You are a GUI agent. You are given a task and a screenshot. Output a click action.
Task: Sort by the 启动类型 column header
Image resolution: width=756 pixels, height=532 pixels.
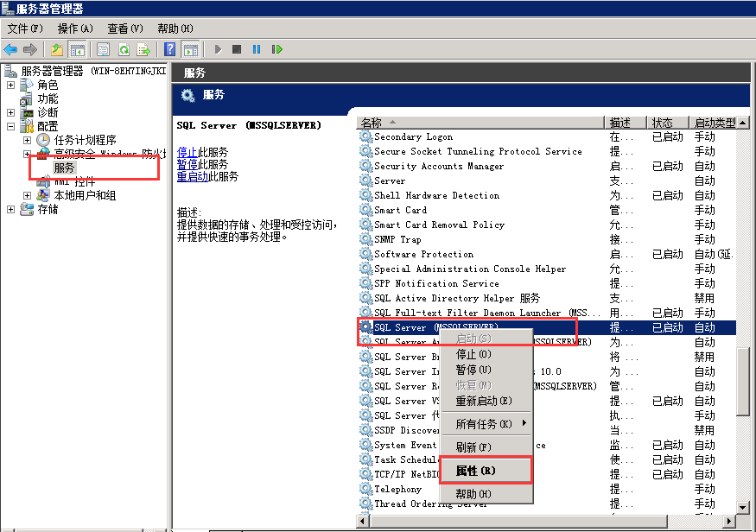point(715,123)
